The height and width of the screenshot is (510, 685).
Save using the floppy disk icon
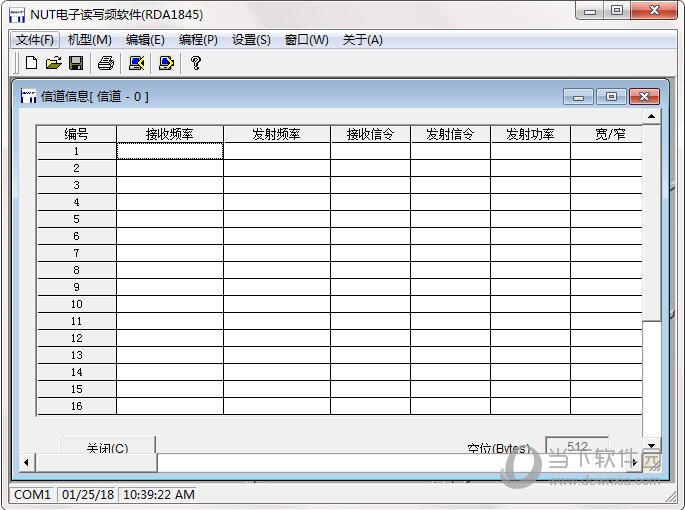[76, 63]
